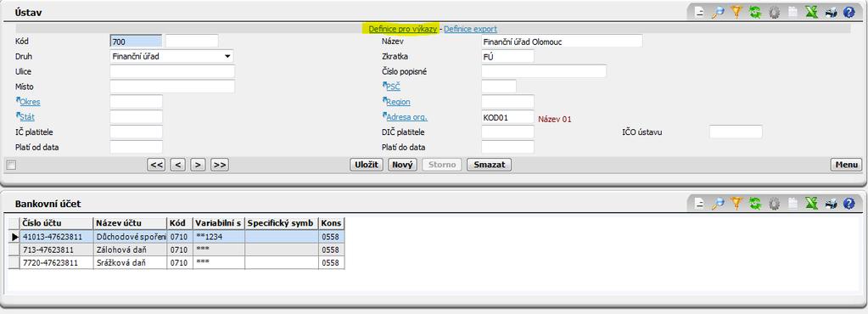Click the Stát lookup link
Screen dimensions: 868x314
coord(27,117)
